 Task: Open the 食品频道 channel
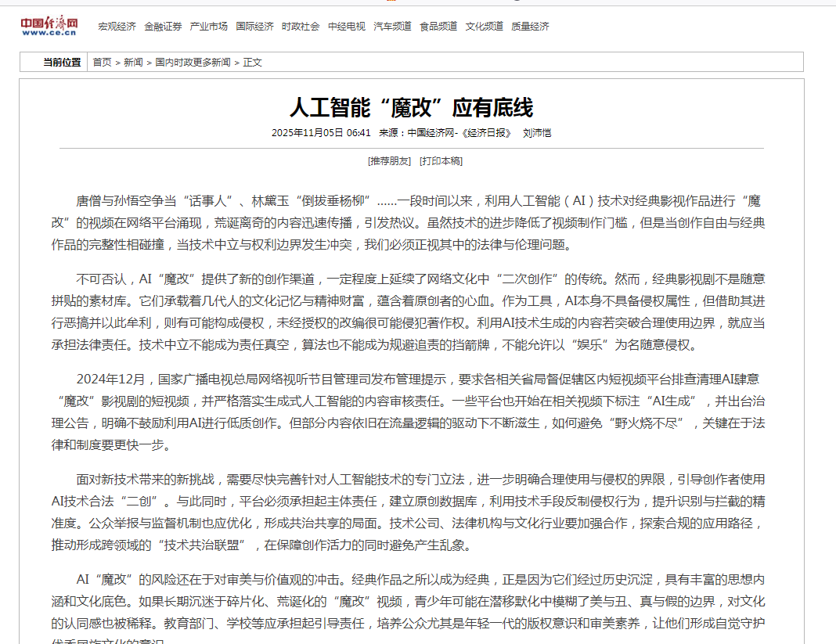coord(438,27)
